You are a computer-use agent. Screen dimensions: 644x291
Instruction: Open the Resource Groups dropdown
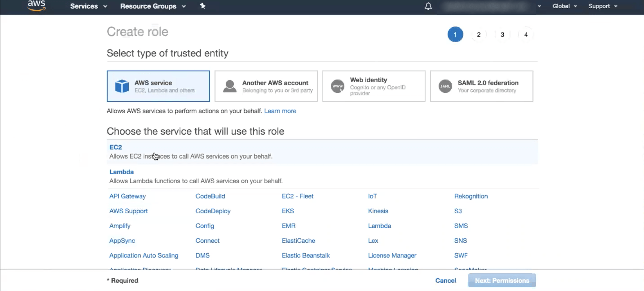(153, 6)
